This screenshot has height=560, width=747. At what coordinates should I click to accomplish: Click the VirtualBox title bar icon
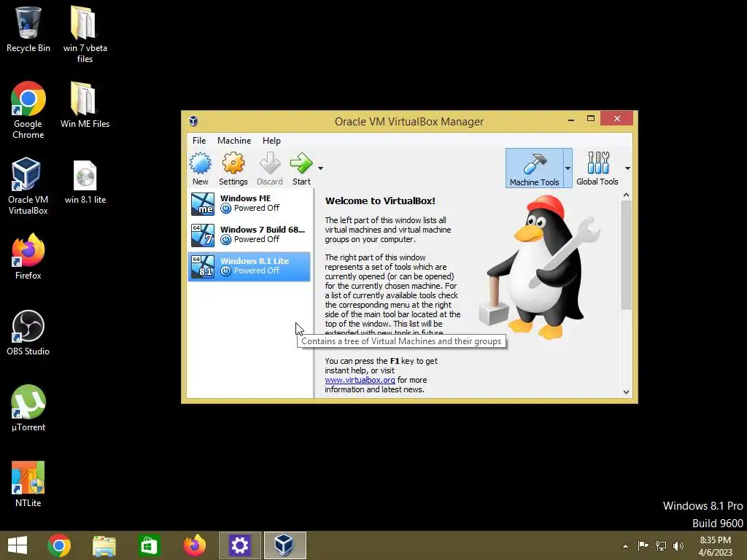pos(193,122)
